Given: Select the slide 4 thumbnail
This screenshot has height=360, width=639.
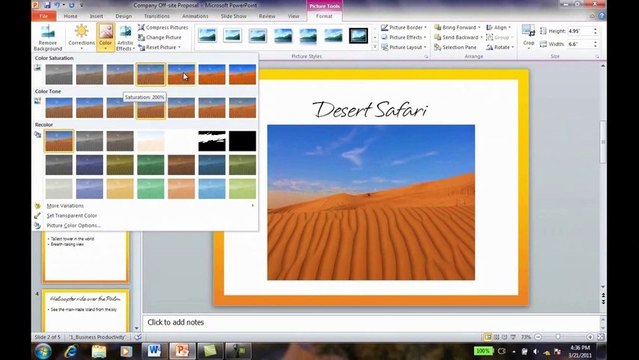Looking at the screenshot, I should [x=86, y=311].
